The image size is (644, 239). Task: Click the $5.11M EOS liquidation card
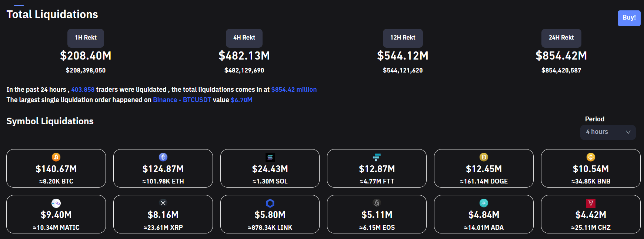click(x=377, y=215)
